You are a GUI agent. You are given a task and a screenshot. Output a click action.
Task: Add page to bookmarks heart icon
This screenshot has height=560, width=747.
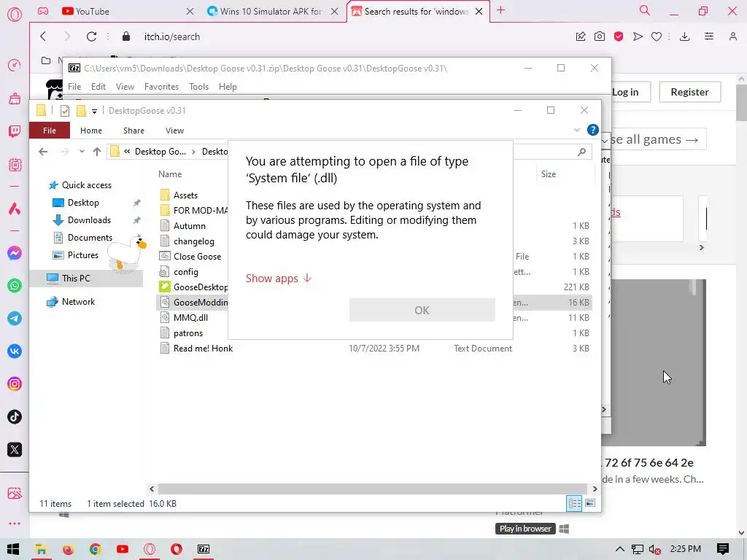tap(657, 36)
